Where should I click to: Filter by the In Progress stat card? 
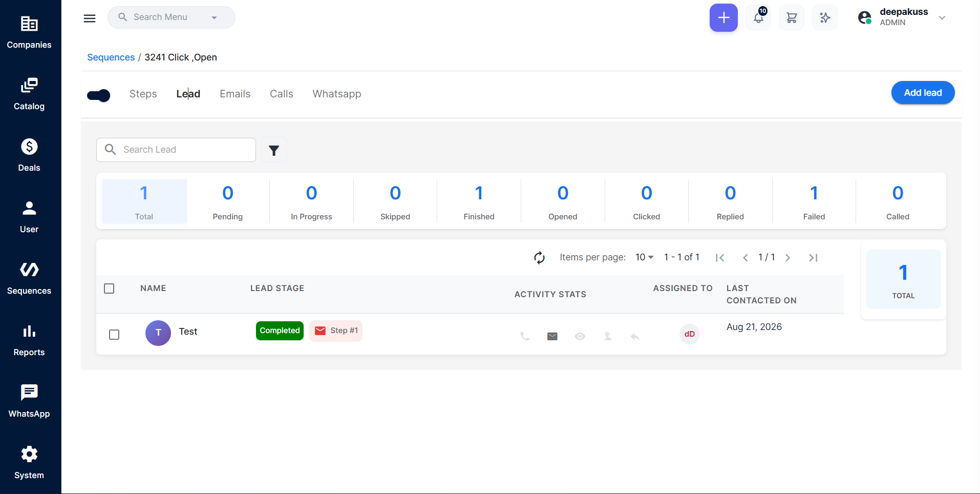coord(311,201)
